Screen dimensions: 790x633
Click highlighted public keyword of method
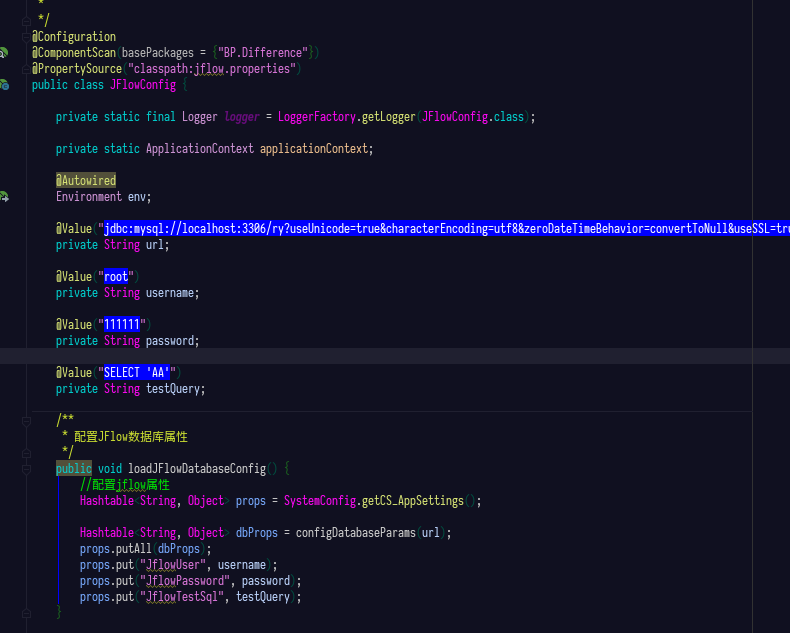coord(74,469)
